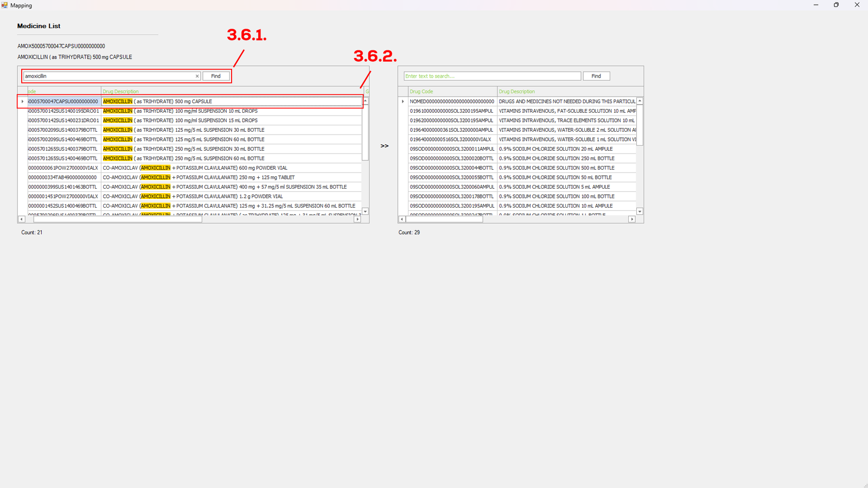868x488 pixels.
Task: Click the Mapping app icon in title bar
Action: (5, 5)
